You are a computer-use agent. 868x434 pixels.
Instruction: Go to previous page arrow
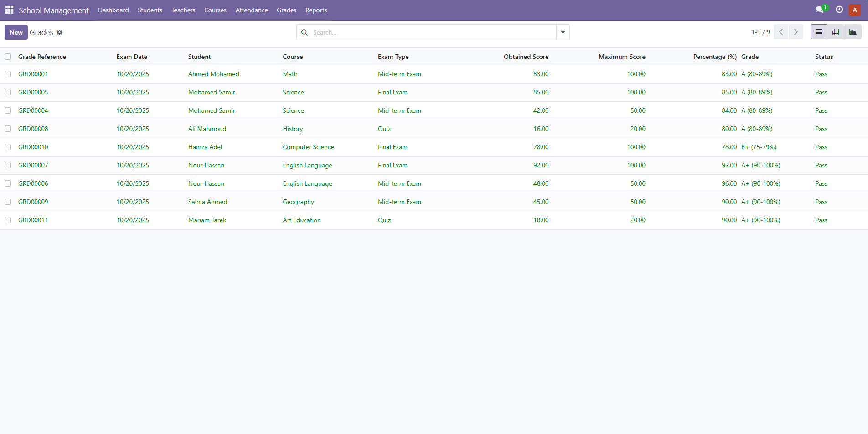pos(781,32)
